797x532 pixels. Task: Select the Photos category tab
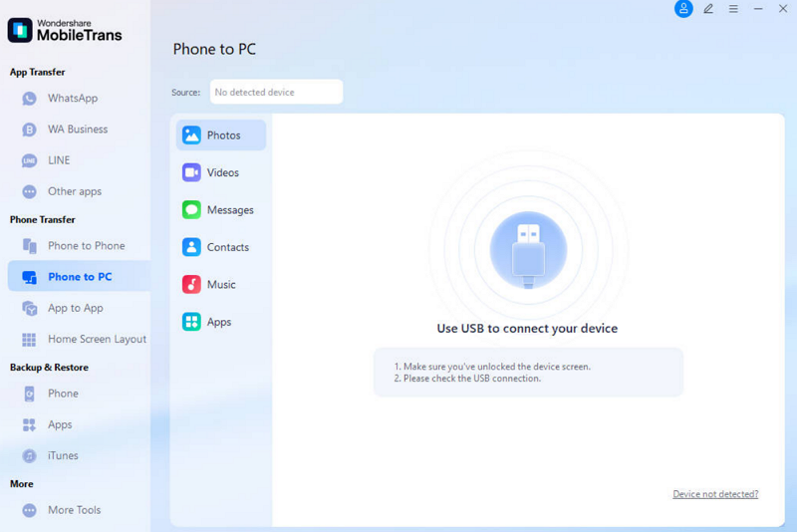(221, 135)
